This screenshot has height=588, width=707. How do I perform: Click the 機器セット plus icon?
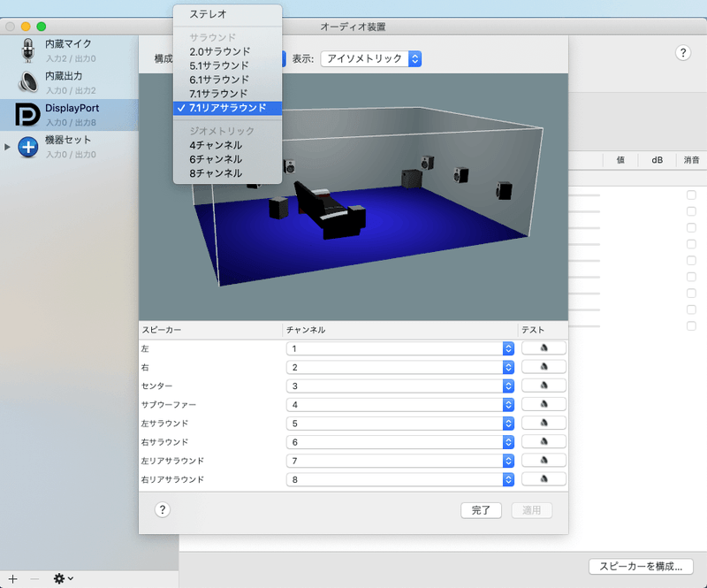(28, 147)
